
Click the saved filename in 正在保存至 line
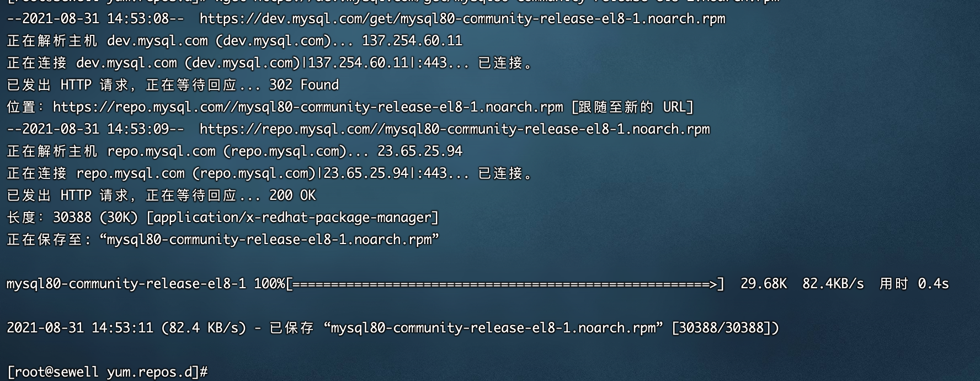click(269, 240)
